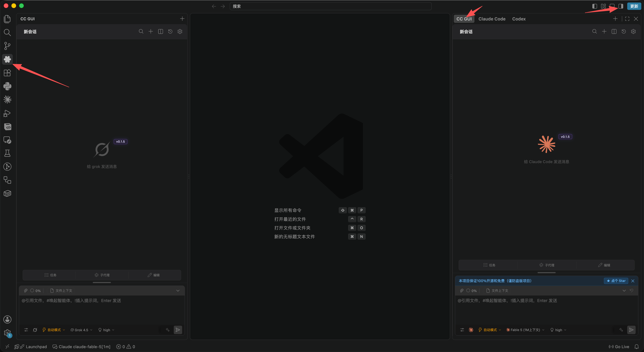Send the message in the right Claude Code panel

click(631, 330)
